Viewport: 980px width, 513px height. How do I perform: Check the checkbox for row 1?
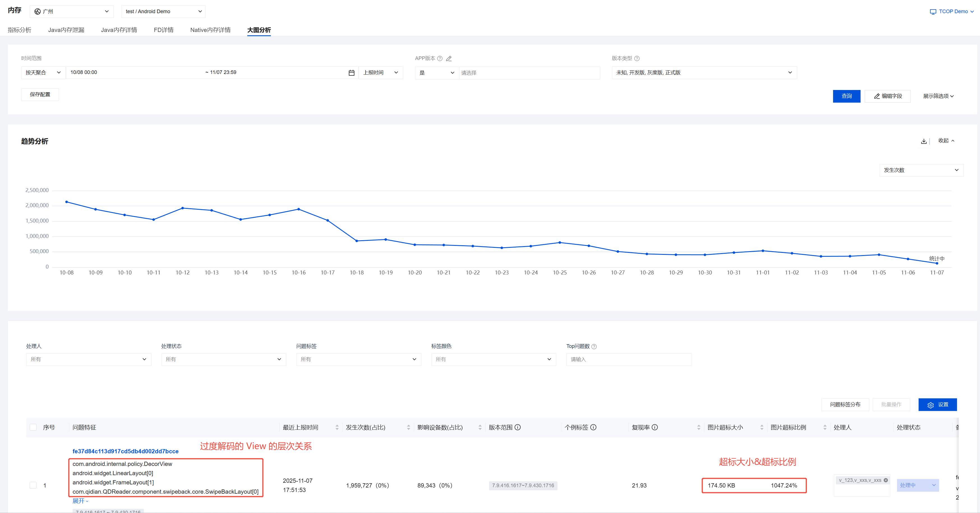tap(33, 485)
